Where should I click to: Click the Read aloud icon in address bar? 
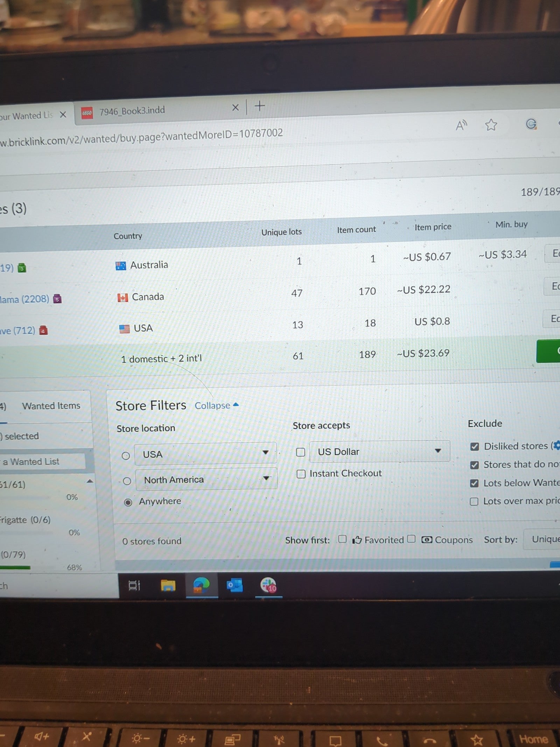(x=461, y=125)
